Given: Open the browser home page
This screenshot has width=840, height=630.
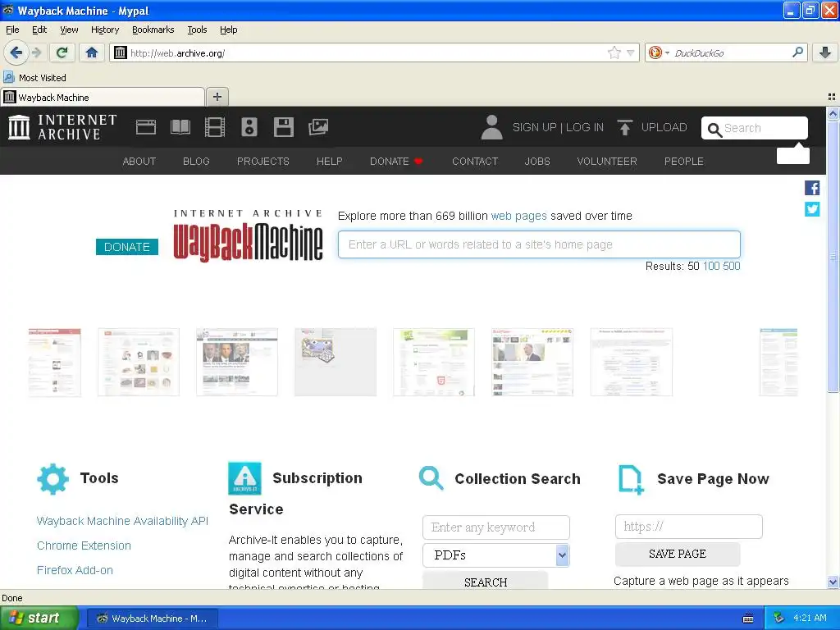Looking at the screenshot, I should point(92,52).
